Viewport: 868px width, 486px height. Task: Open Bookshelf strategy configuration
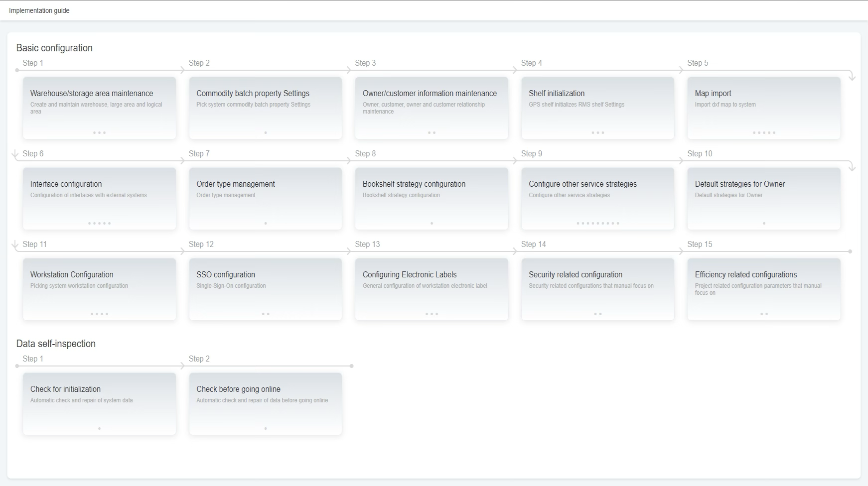pyautogui.click(x=432, y=198)
